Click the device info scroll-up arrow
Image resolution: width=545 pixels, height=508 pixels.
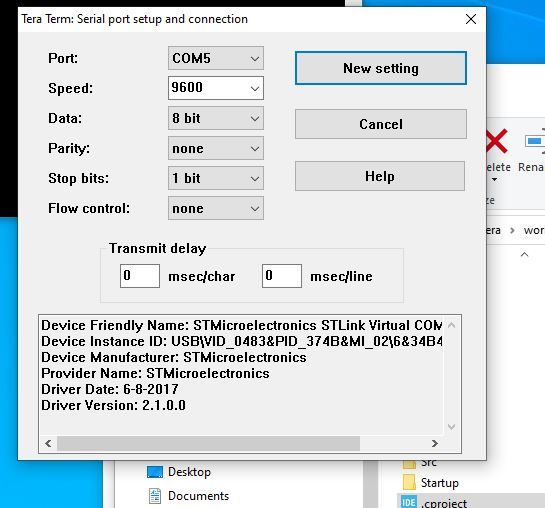452,325
